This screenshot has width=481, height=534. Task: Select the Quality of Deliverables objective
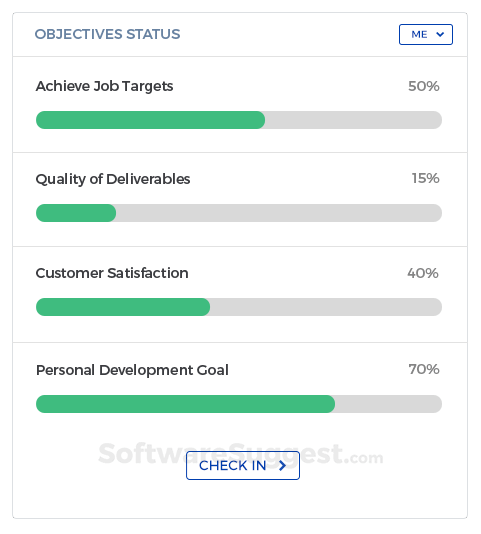coord(113,179)
